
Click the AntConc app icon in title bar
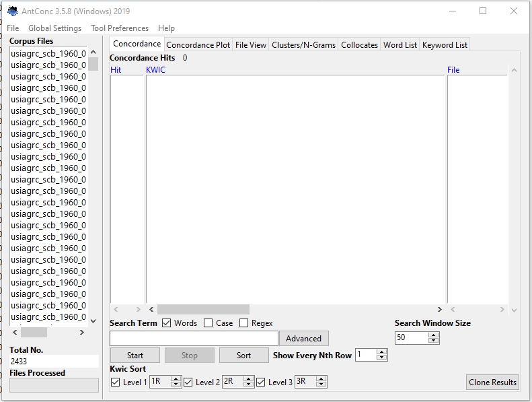point(12,11)
